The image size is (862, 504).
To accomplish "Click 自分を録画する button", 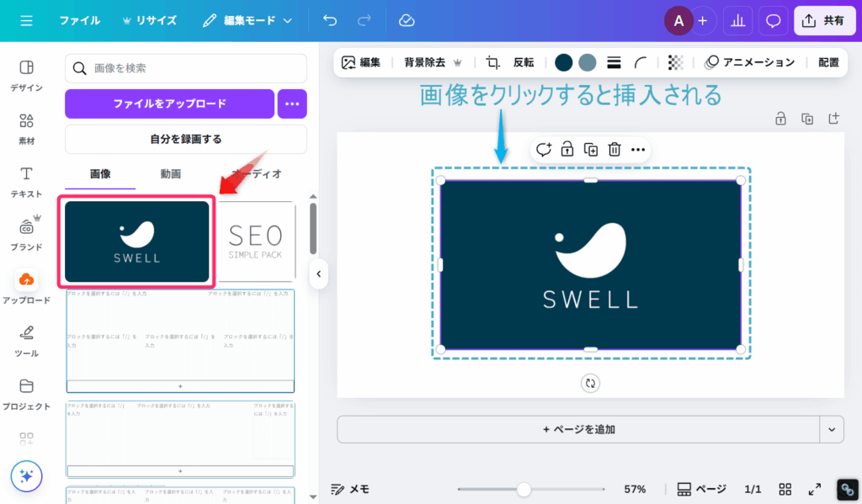I will (x=186, y=139).
